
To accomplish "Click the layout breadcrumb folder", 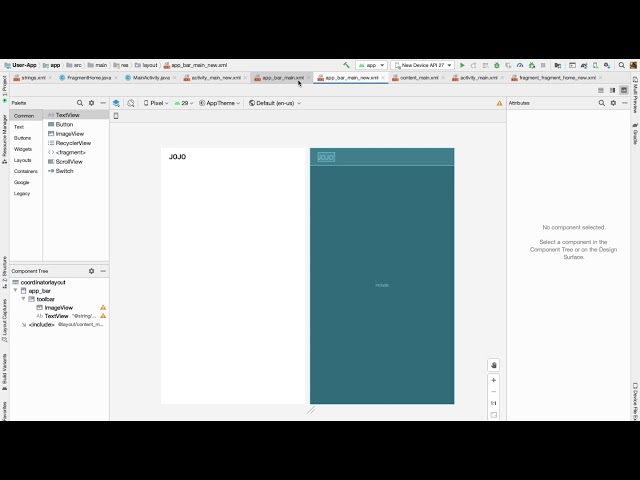I will [x=146, y=65].
